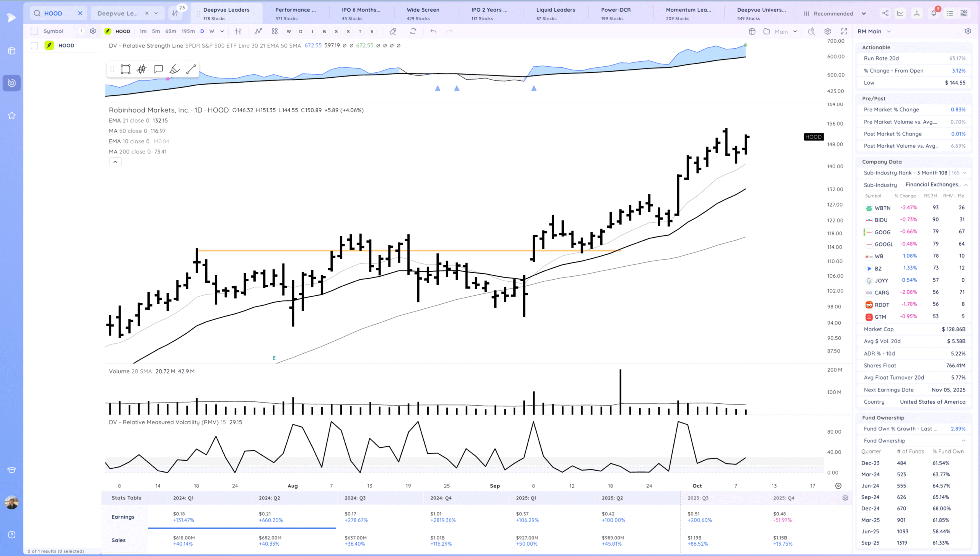The image size is (980, 556).
Task: Select the 65m timeframe button
Action: [x=171, y=31]
